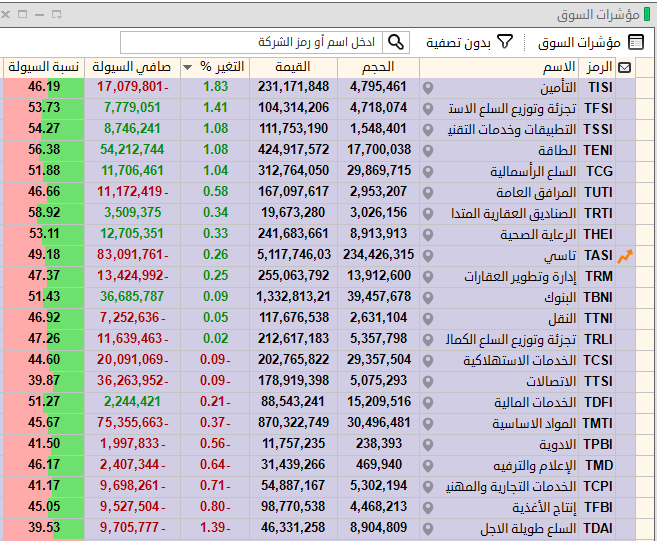Click the value cell 870,322,749
Image resolution: width=657 pixels, height=541 pixels.
[293, 422]
